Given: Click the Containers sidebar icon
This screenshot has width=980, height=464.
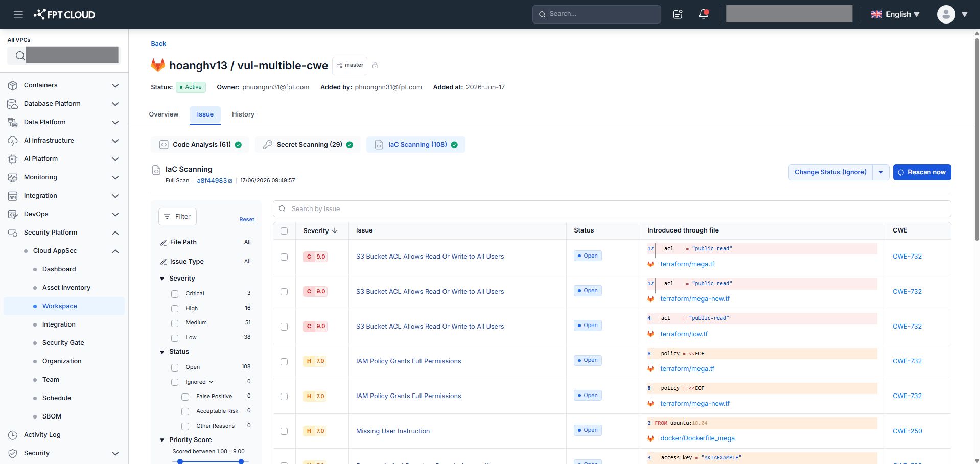Looking at the screenshot, I should 13,85.
